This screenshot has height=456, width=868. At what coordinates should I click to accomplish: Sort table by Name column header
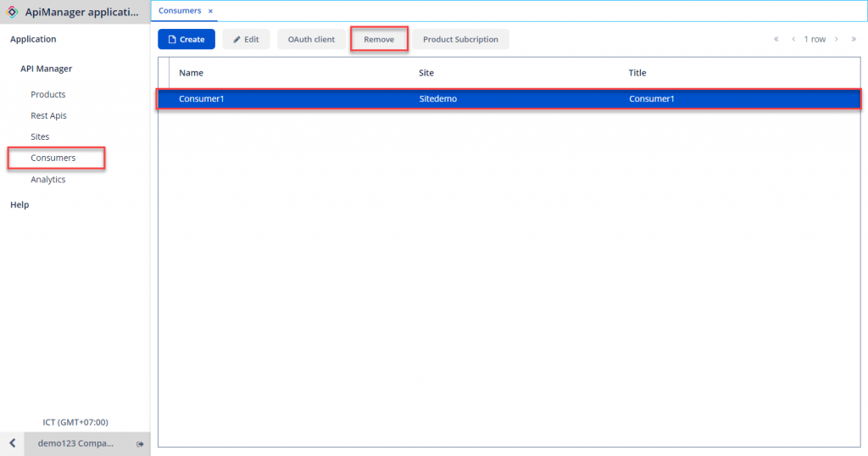coord(192,73)
